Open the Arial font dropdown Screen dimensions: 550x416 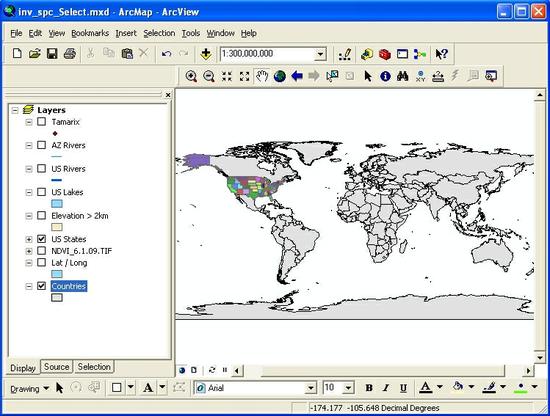(310, 388)
